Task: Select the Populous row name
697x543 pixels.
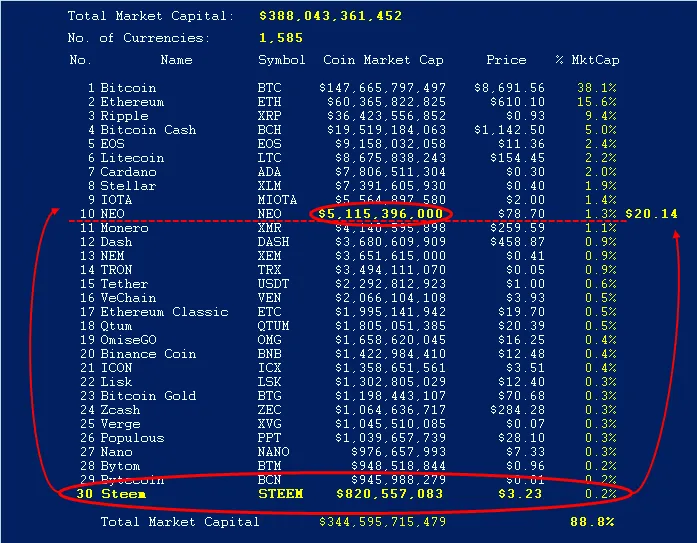Action: point(132,438)
